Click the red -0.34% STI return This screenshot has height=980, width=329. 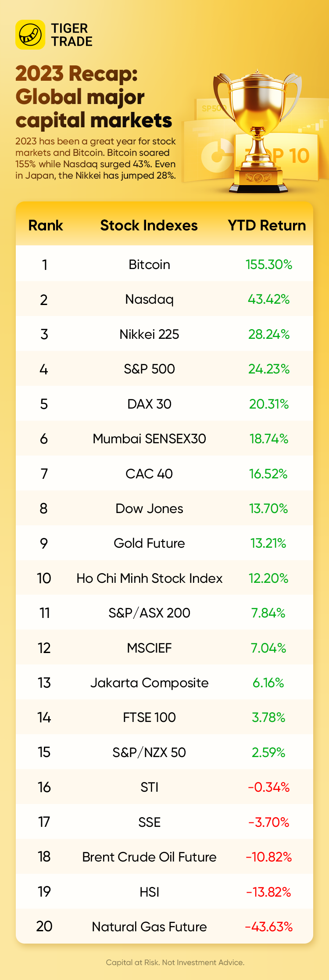coord(268,787)
